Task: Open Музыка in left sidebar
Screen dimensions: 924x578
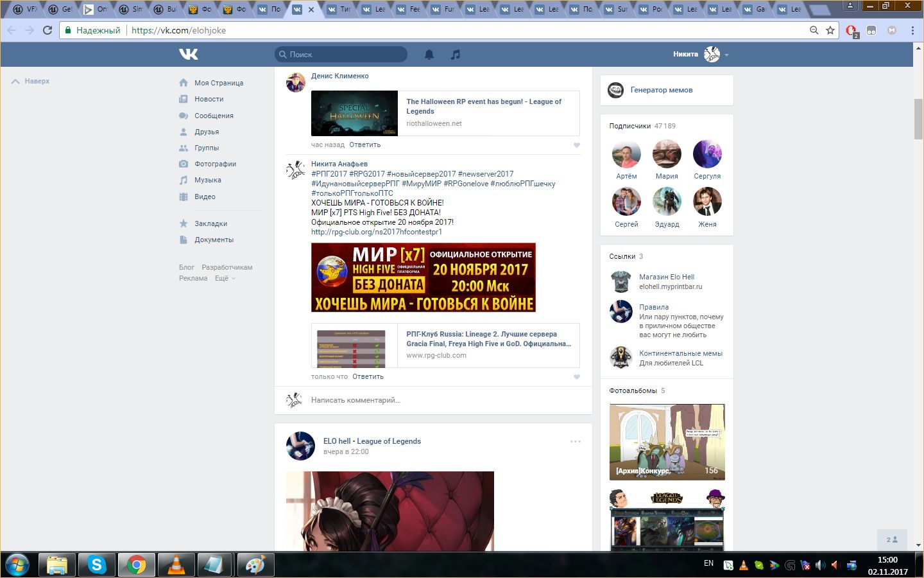Action: click(x=207, y=180)
